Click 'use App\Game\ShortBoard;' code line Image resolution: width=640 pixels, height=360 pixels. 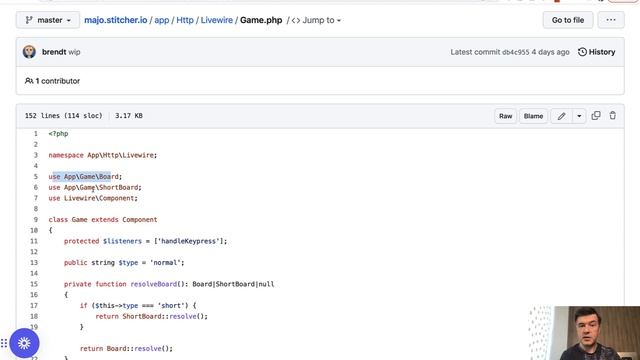[x=95, y=187]
